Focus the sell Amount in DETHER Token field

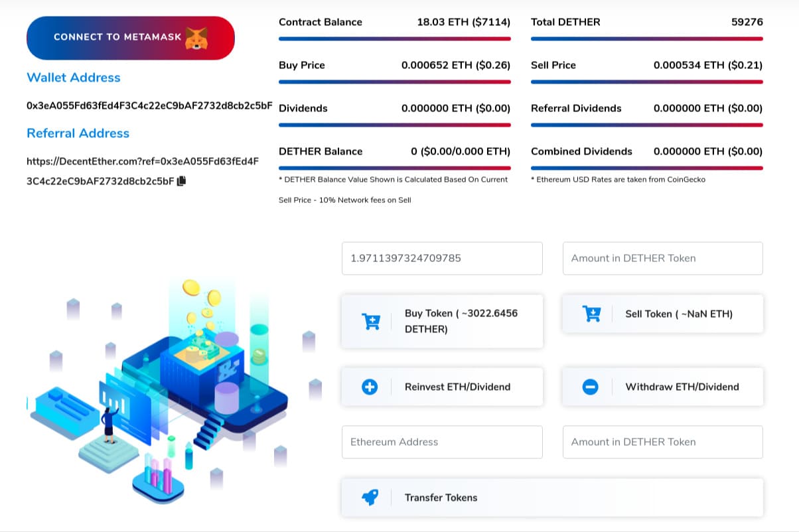tap(663, 258)
